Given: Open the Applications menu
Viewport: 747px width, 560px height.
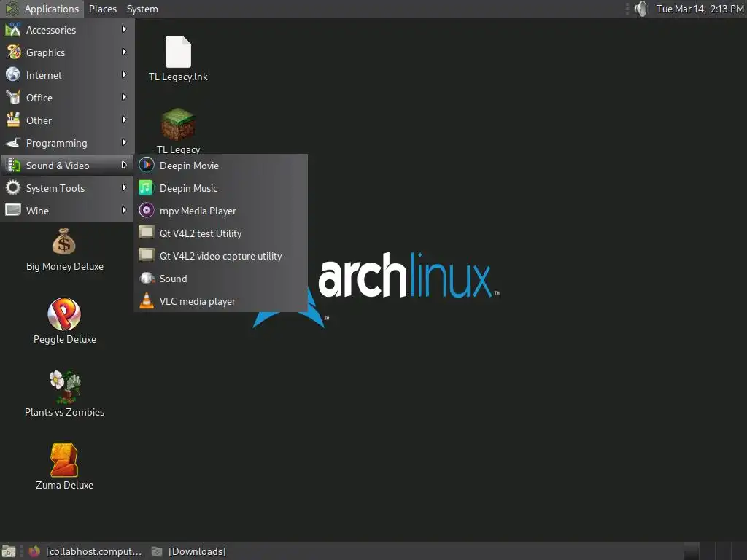Looking at the screenshot, I should tap(42, 9).
